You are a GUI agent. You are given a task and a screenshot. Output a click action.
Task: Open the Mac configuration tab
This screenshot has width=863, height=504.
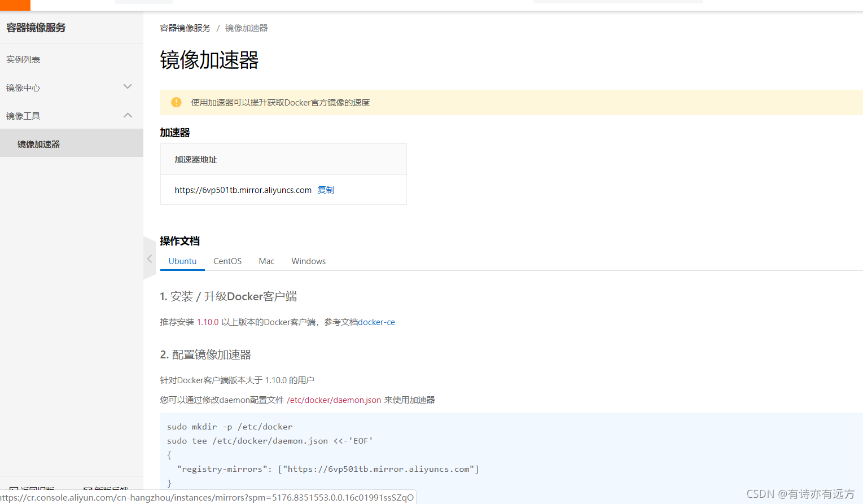(x=266, y=261)
